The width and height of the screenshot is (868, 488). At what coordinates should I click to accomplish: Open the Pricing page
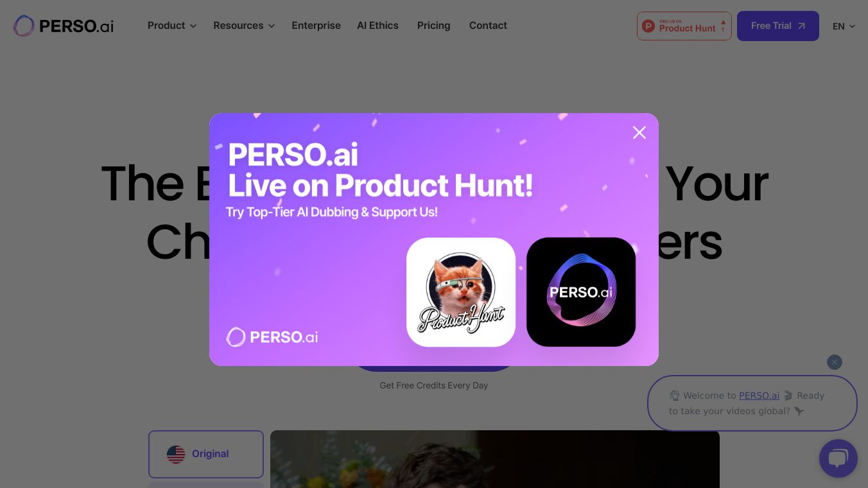click(x=433, y=26)
